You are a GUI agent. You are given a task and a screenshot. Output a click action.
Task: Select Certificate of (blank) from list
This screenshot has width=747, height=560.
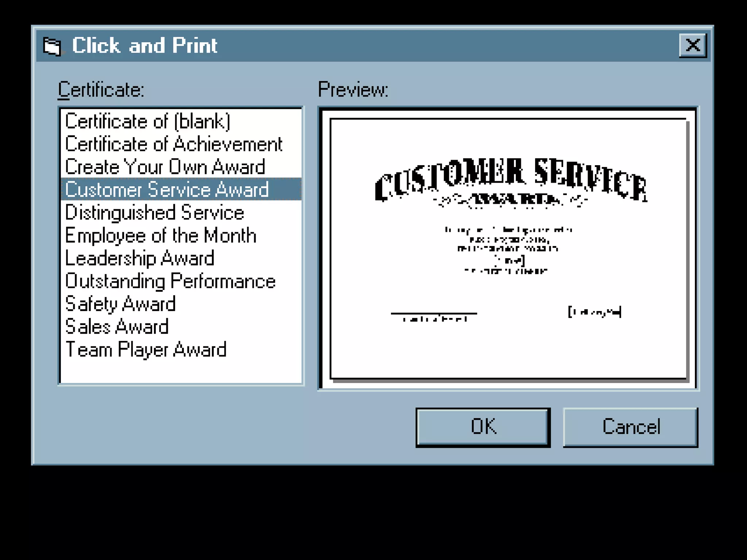(x=148, y=121)
